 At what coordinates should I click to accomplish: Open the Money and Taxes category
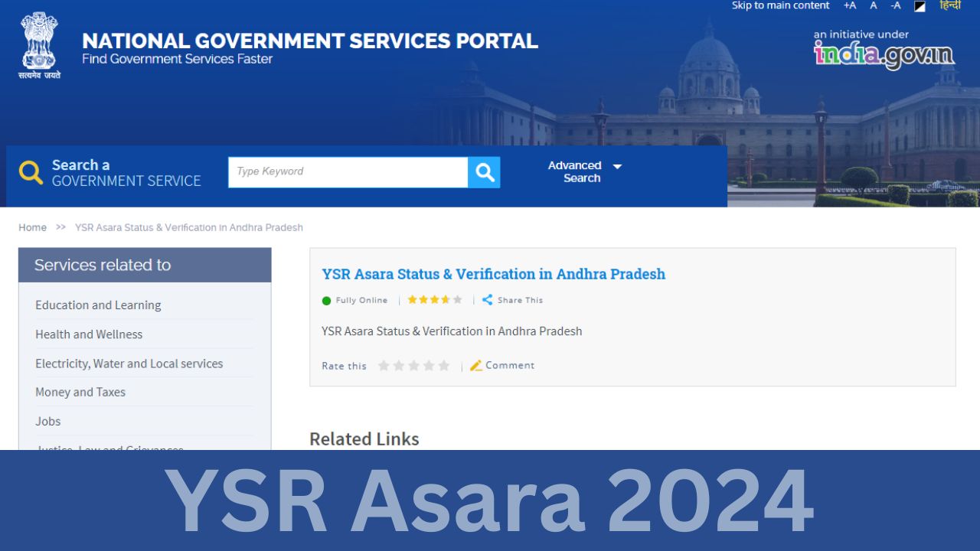[x=80, y=392]
